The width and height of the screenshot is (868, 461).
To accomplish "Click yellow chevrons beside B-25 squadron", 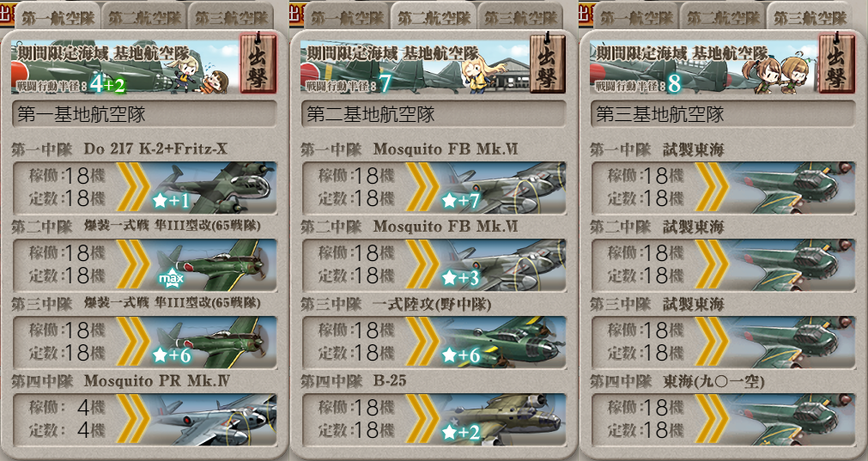I will click(423, 420).
